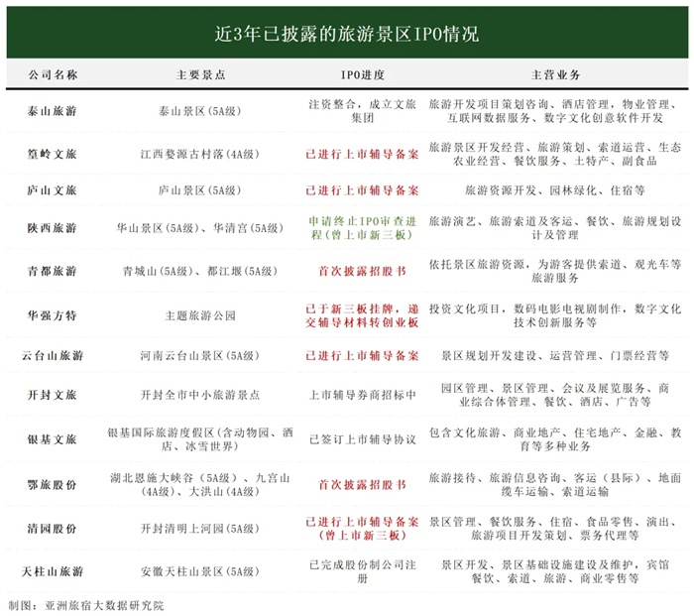Image resolution: width=694 pixels, height=616 pixels.
Task: Select company name 青都旅游
Action: [53, 271]
